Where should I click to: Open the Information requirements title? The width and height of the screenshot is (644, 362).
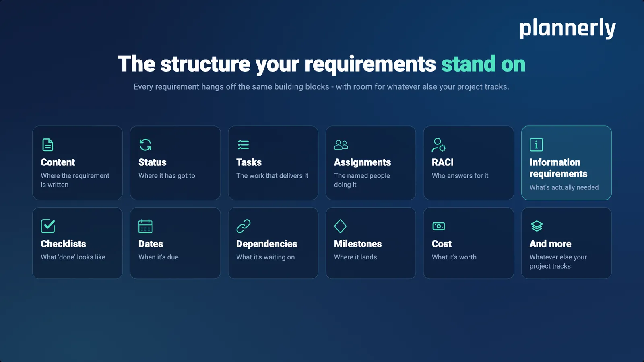(558, 168)
